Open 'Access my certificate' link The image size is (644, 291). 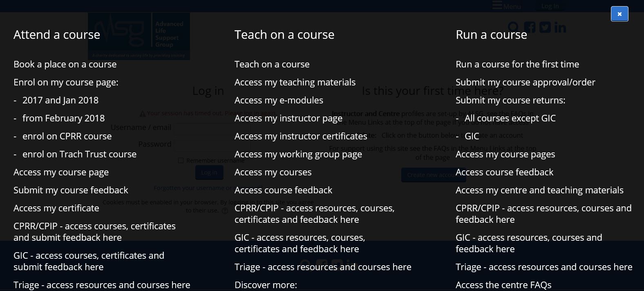pyautogui.click(x=56, y=208)
